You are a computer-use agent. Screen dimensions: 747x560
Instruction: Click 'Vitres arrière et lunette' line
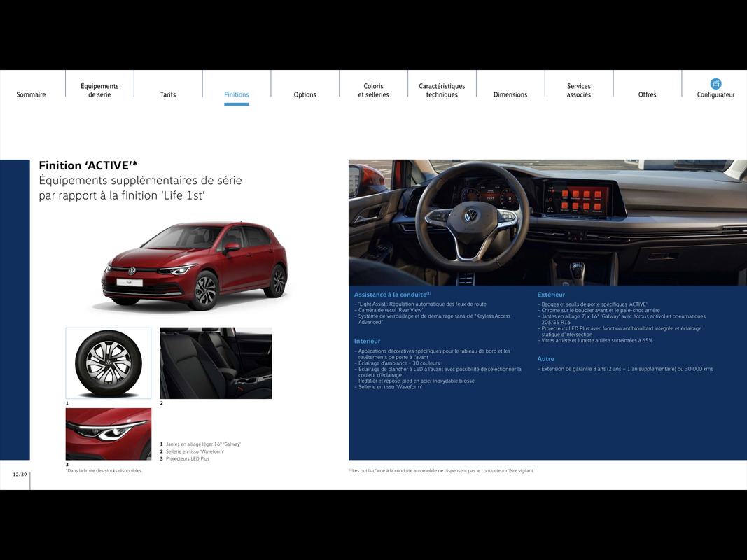click(596, 341)
